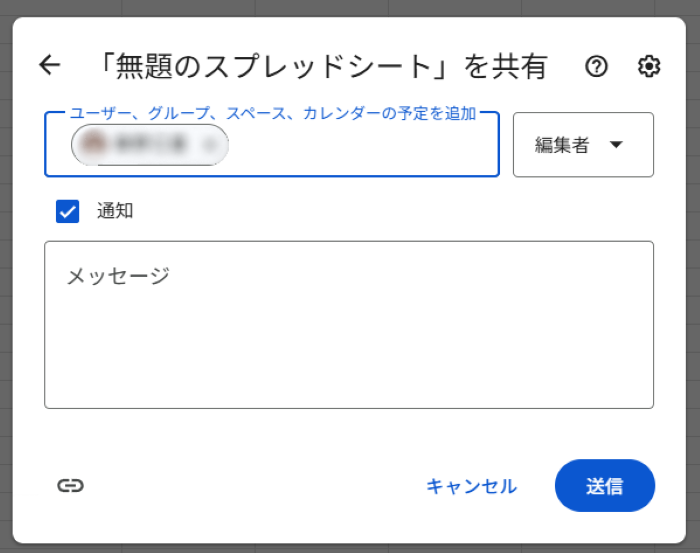
Task: Click the triangle arrow next to 編集者
Action: coord(616,145)
